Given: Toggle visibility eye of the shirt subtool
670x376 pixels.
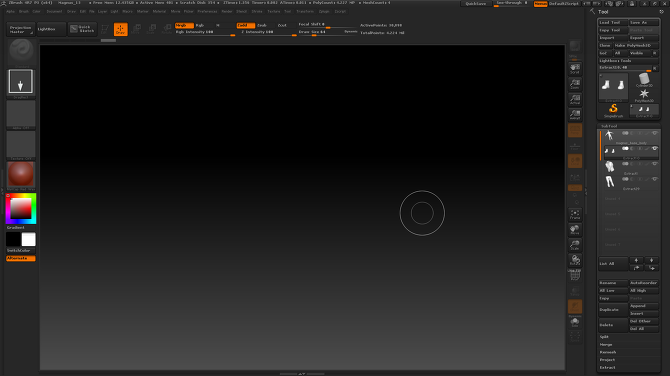Looking at the screenshot, I should pos(655,164).
